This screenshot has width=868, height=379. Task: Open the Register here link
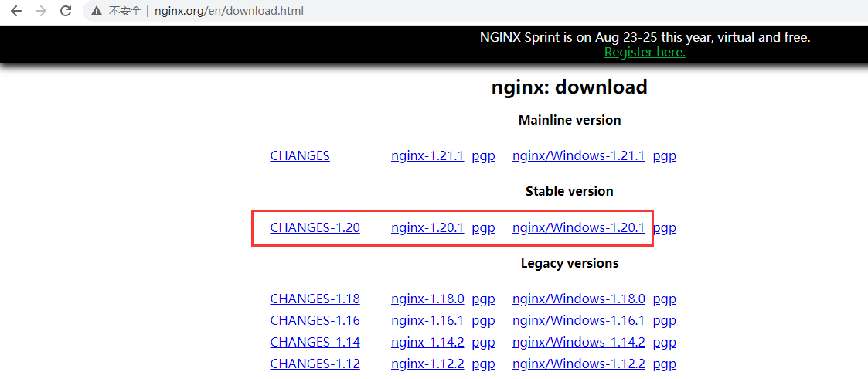(x=645, y=53)
